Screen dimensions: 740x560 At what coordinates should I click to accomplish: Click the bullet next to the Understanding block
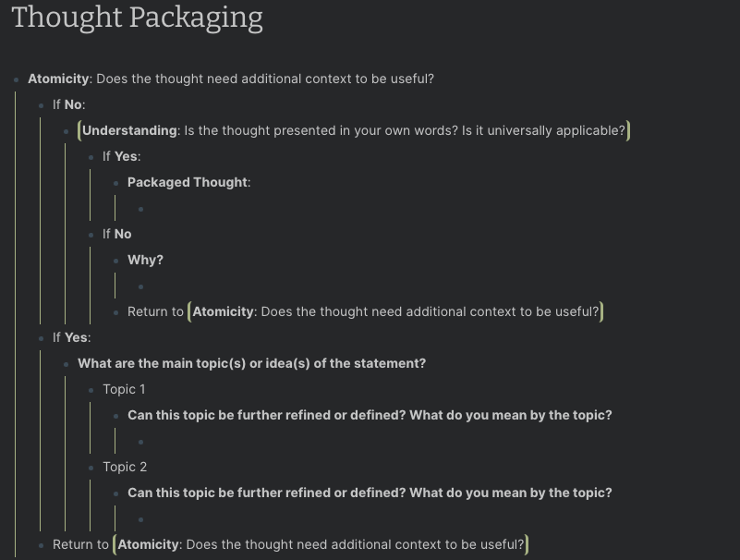pos(67,131)
